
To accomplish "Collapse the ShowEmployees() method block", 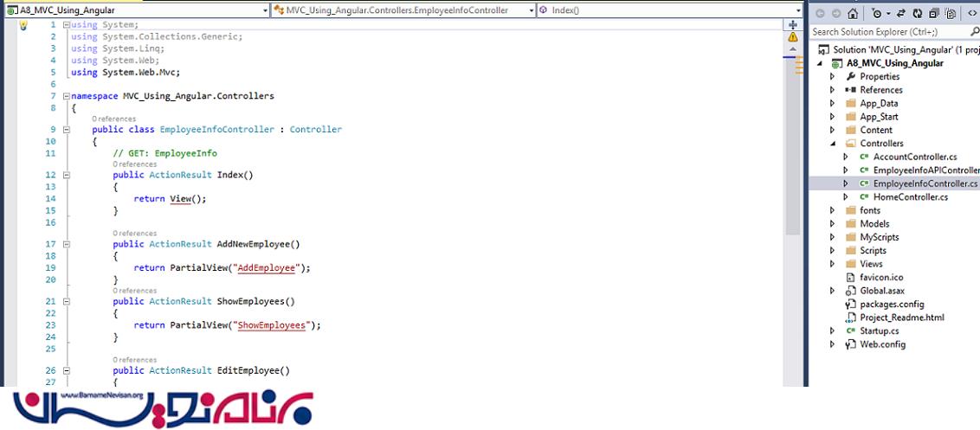I will [x=67, y=301].
